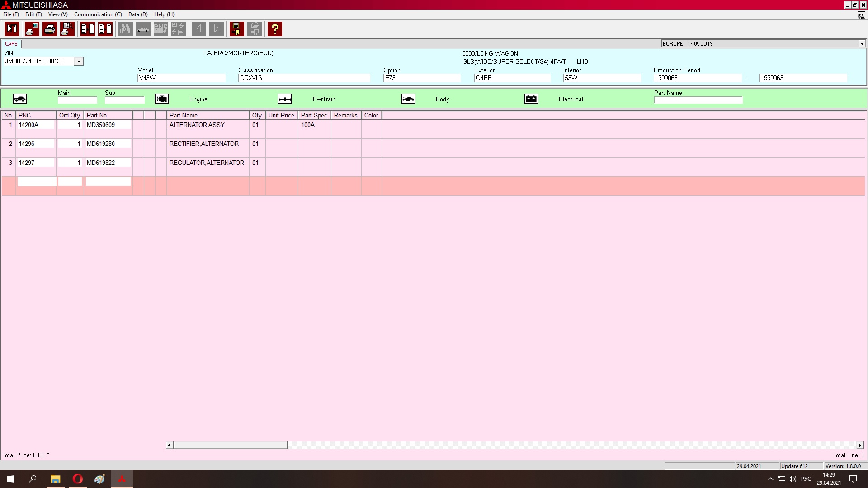The height and width of the screenshot is (488, 868).
Task: Click the Body category car icon
Action: coord(408,99)
